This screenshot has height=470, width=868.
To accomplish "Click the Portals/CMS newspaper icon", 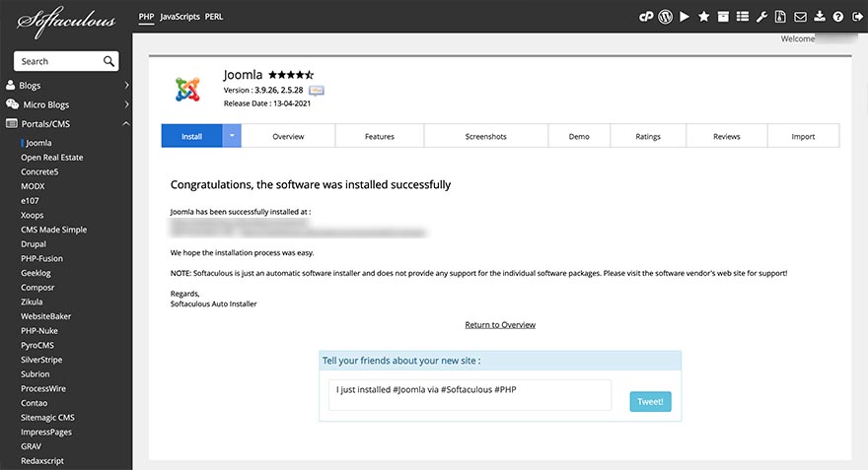I will (12, 123).
